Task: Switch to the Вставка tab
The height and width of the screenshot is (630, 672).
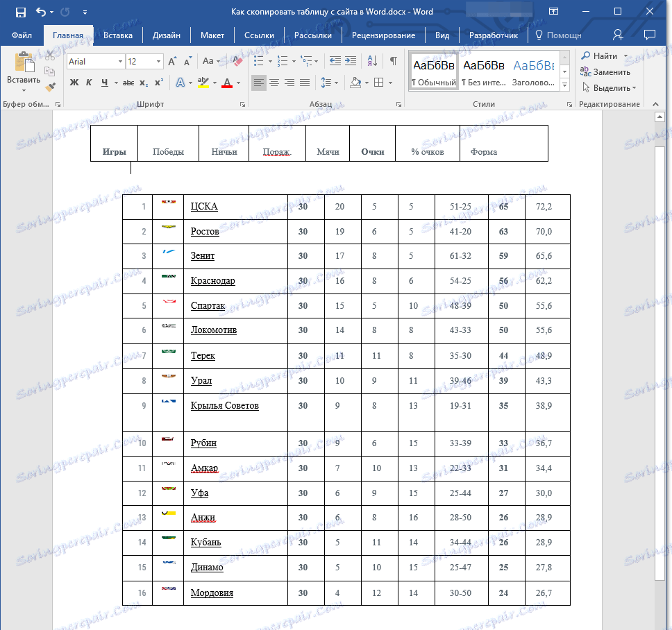Action: click(x=118, y=35)
